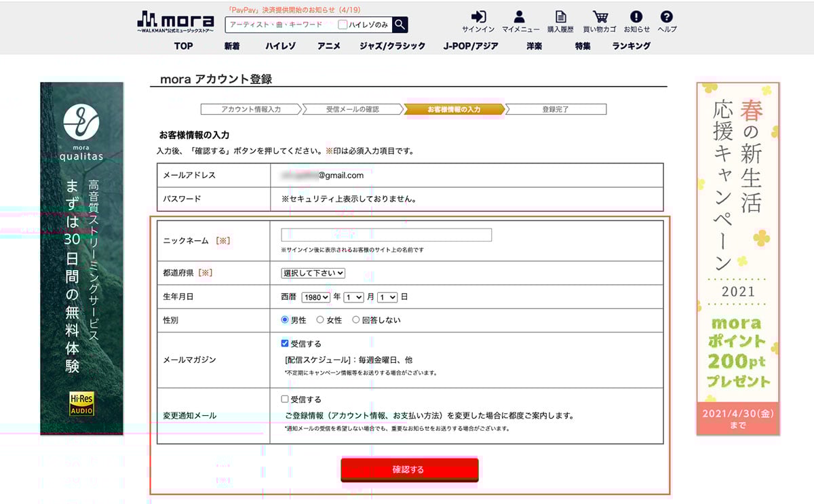Click the mora アカウント登録 heading
The width and height of the screenshot is (814, 504).
(216, 79)
